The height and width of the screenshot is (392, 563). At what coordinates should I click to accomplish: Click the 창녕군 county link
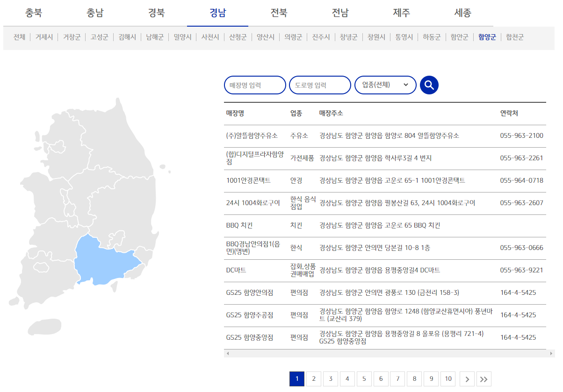348,37
